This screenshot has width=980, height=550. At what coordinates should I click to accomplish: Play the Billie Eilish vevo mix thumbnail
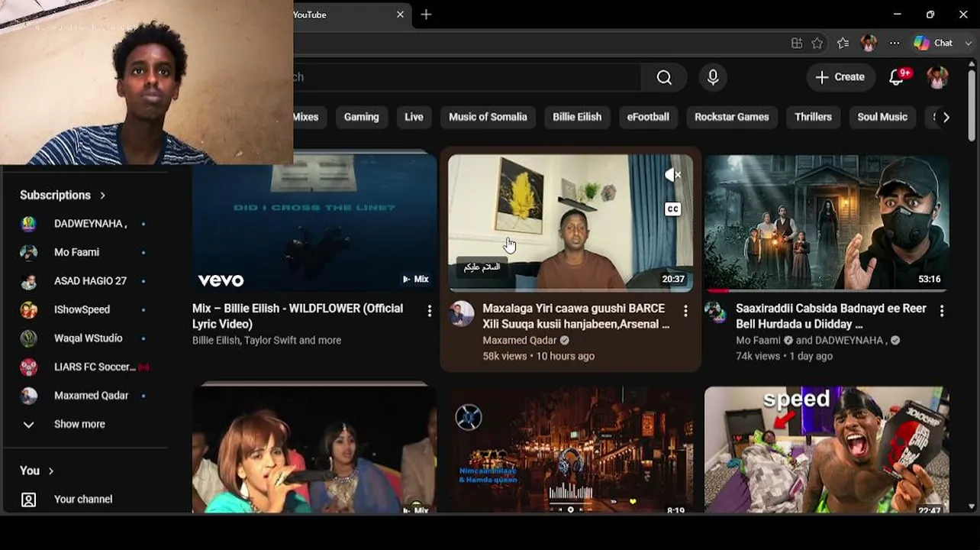point(314,222)
